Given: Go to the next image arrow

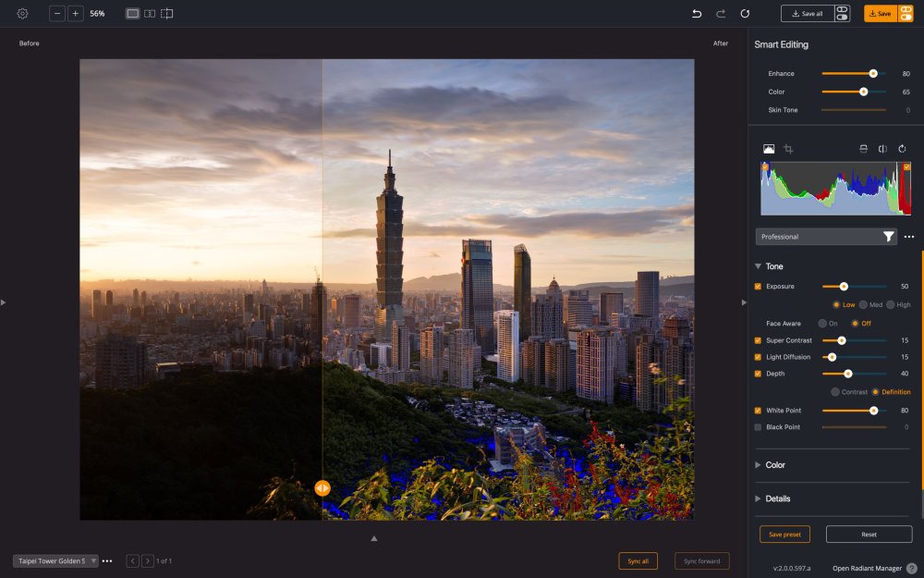Looking at the screenshot, I should 148,561.
